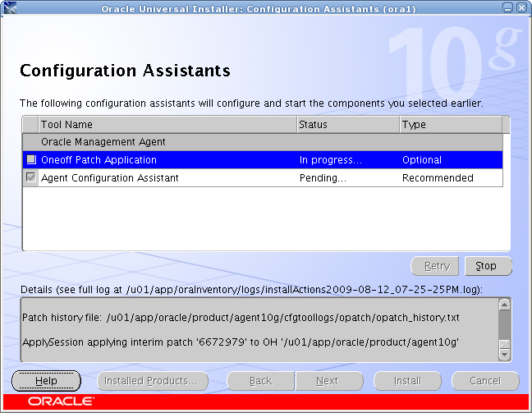Image resolution: width=532 pixels, height=413 pixels.
Task: Click the Tool Name column header
Action: point(167,125)
